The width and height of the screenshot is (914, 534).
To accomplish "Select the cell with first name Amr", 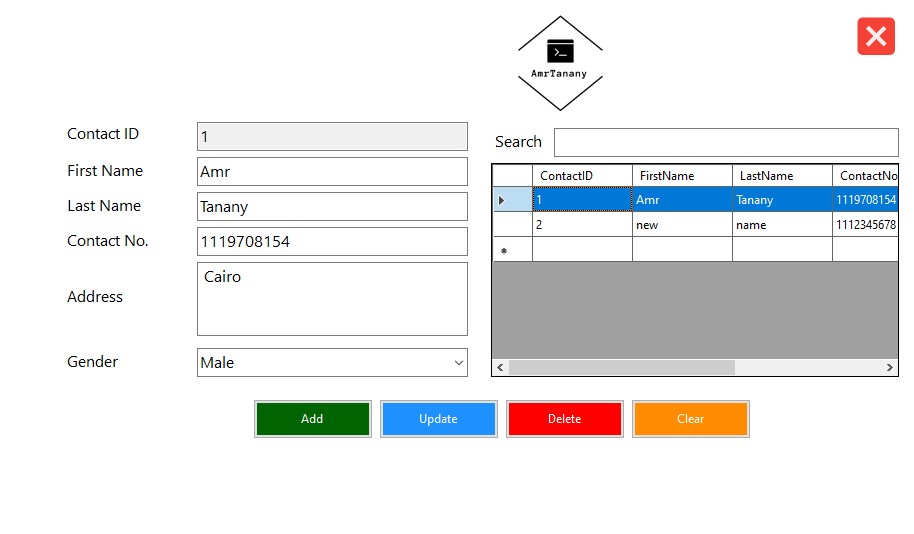I will click(682, 200).
